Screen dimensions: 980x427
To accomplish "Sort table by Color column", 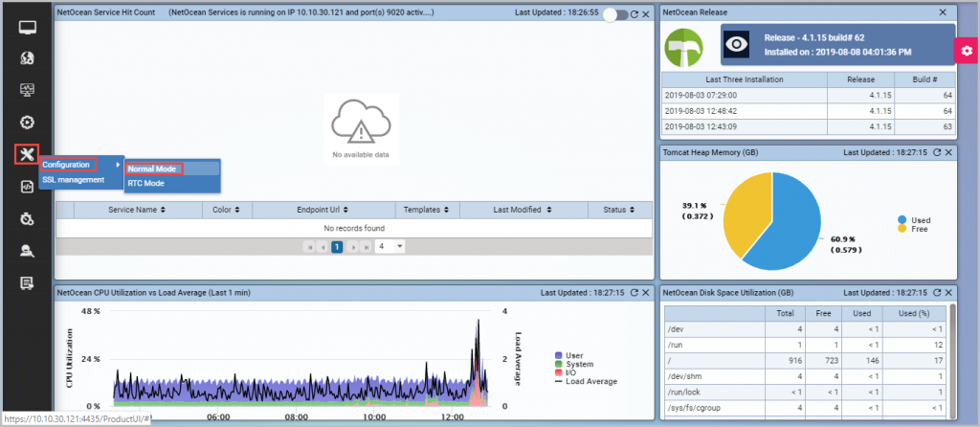I will pos(228,210).
